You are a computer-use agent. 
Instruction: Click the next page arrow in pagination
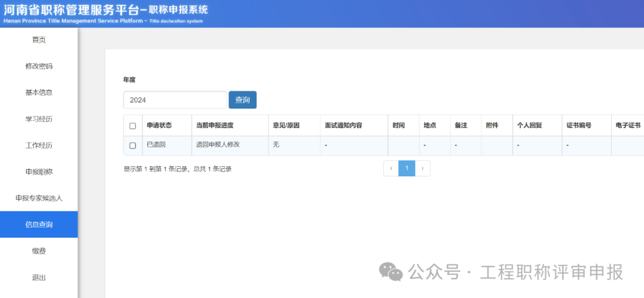click(x=423, y=168)
